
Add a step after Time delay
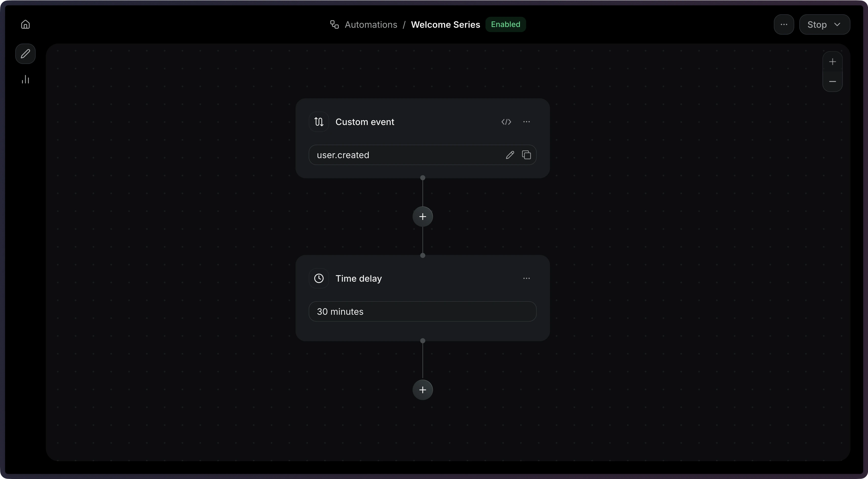point(422,390)
